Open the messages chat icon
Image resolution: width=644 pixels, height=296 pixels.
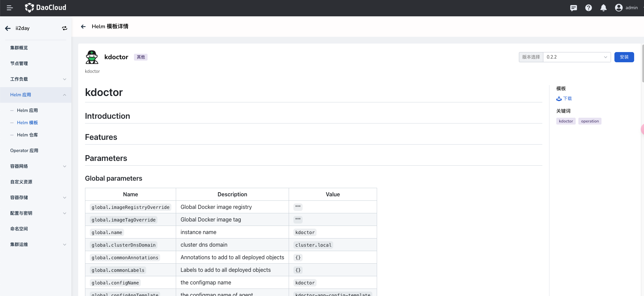point(573,8)
